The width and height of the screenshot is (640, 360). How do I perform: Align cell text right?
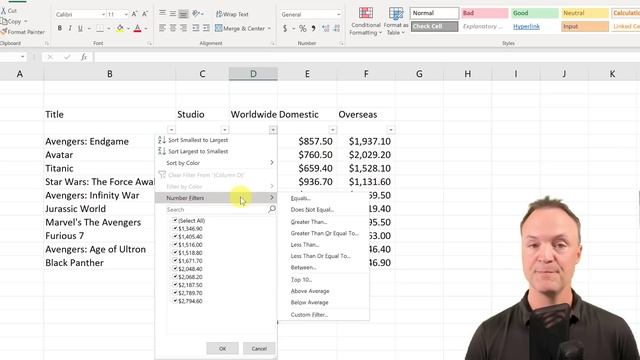[x=183, y=28]
